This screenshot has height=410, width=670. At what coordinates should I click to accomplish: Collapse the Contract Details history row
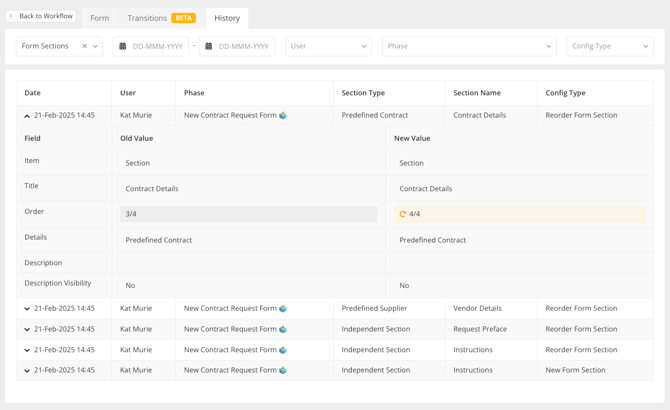click(27, 116)
